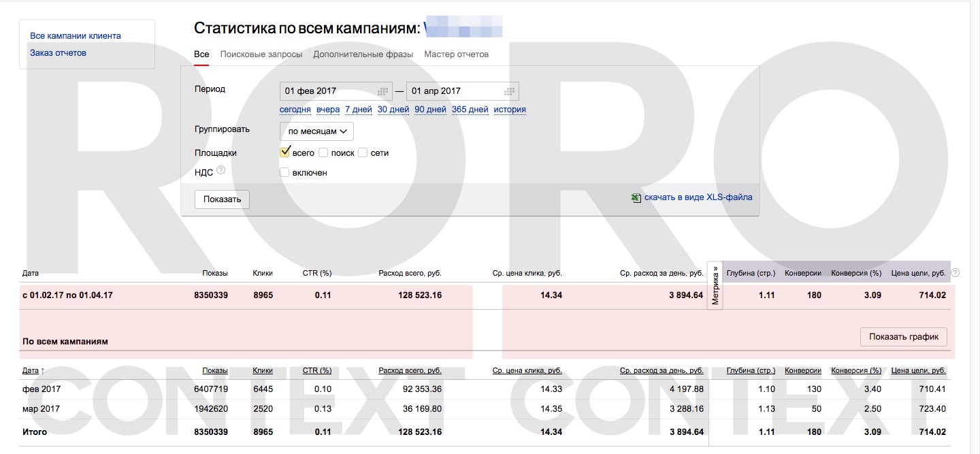Sort lower table by Ср. цена клика column
Image resolution: width=980 pixels, height=454 pixels.
click(x=527, y=371)
